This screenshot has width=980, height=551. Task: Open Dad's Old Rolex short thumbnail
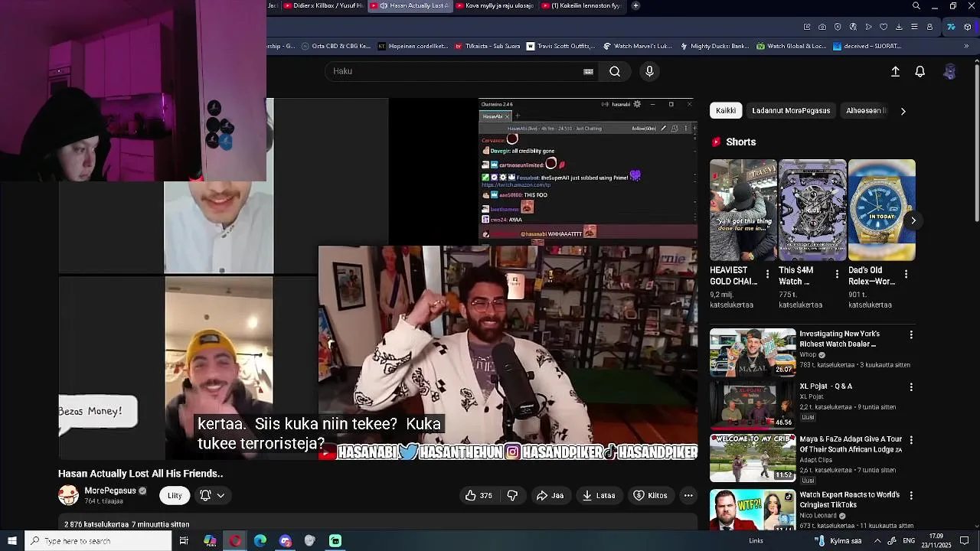tap(881, 210)
